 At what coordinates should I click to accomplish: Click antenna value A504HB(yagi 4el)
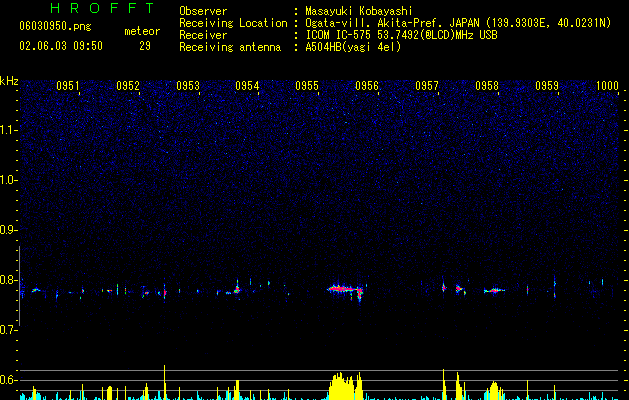tap(353, 47)
